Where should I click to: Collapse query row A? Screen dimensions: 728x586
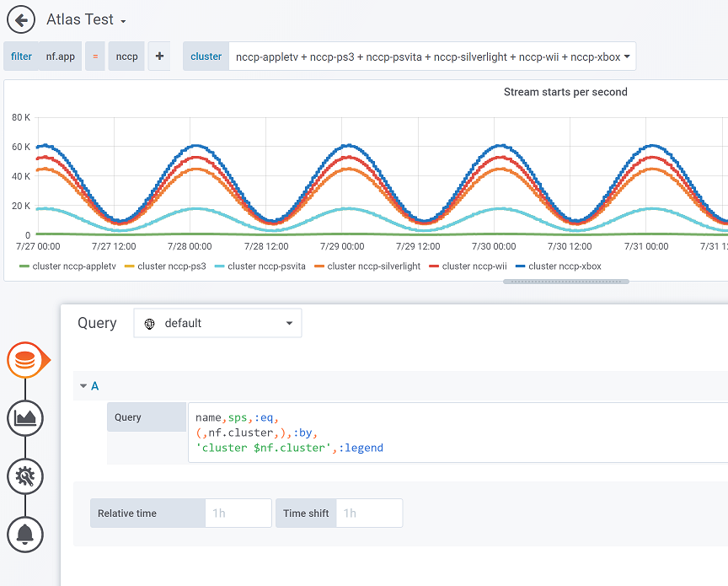click(x=83, y=386)
